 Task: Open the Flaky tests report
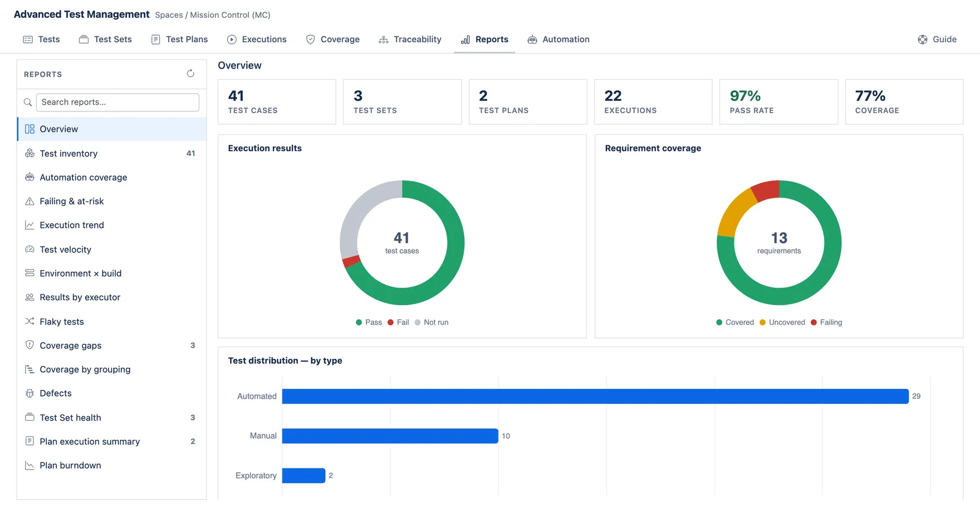112,321
